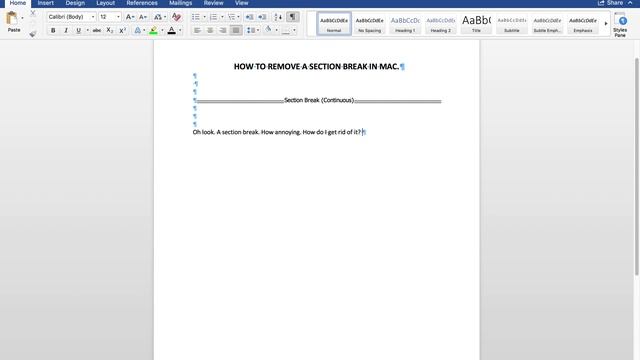Click the multilevel list icon
This screenshot has width=640, height=360.
click(231, 17)
